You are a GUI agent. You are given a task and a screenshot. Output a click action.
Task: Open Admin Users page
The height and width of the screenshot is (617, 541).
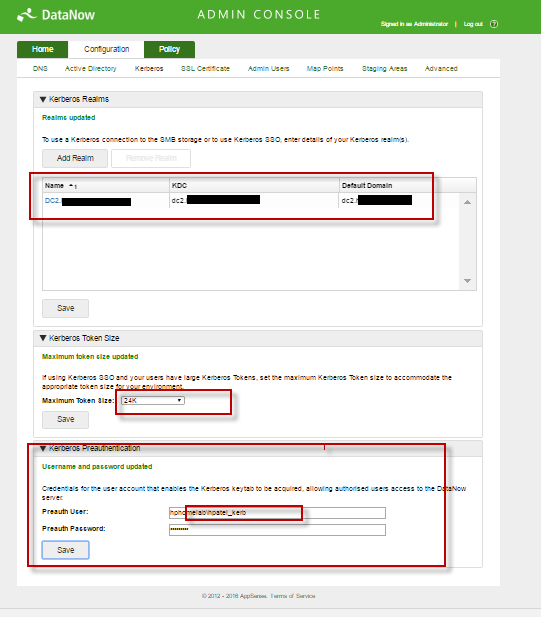[x=268, y=68]
